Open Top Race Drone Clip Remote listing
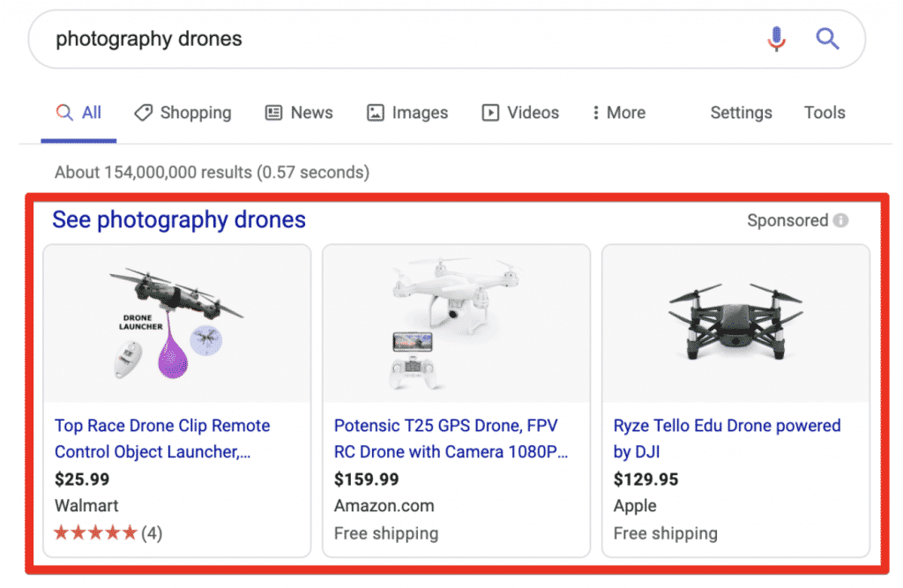This screenshot has width=903, height=588. 162,438
